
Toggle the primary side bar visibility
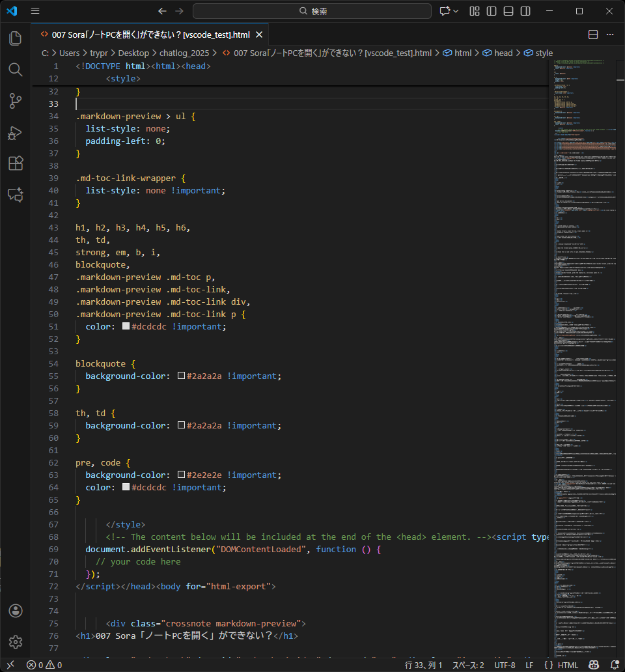click(492, 11)
